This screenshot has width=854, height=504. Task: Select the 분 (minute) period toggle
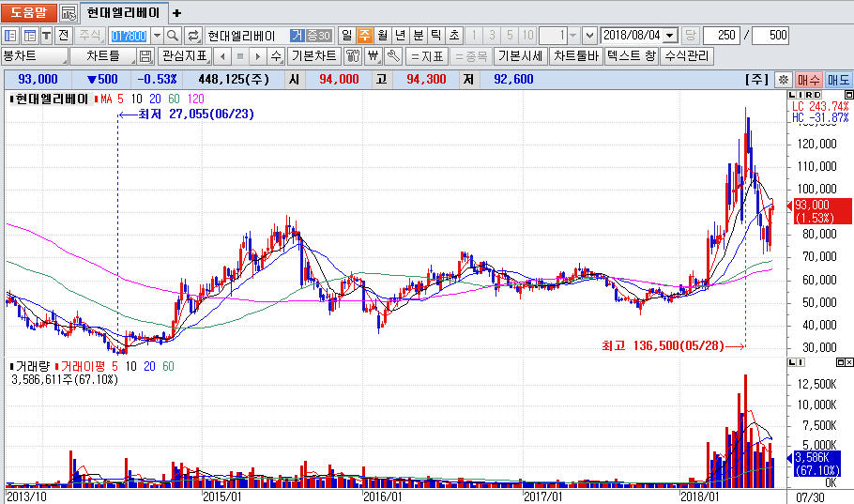pos(418,35)
